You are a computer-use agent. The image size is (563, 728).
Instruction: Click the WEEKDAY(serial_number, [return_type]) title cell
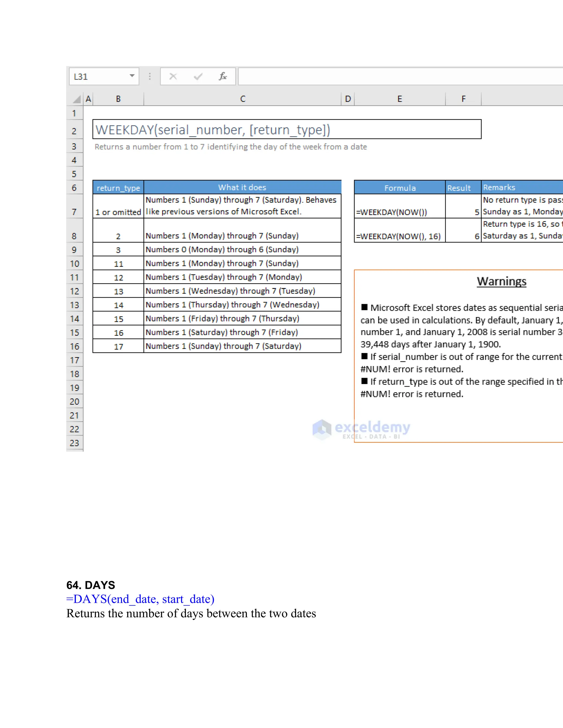tap(287, 129)
